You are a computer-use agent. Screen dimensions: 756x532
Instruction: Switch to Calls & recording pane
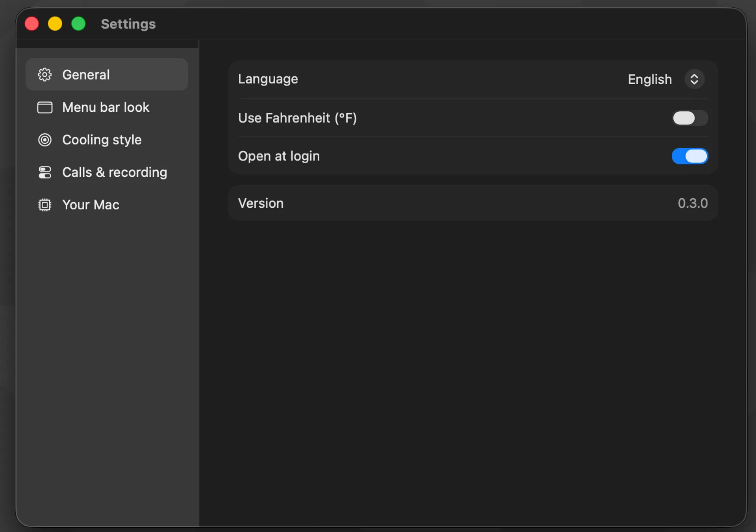click(x=107, y=172)
